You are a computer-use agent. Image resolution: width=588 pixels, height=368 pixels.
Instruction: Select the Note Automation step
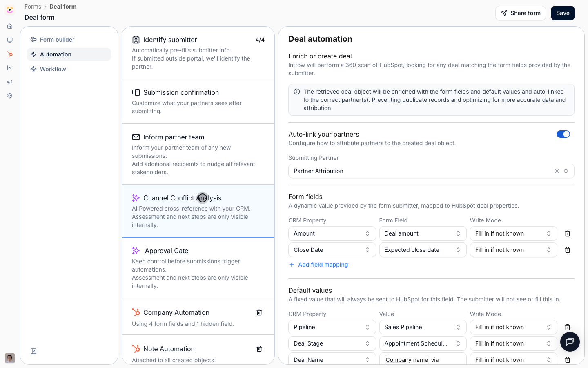198,350
